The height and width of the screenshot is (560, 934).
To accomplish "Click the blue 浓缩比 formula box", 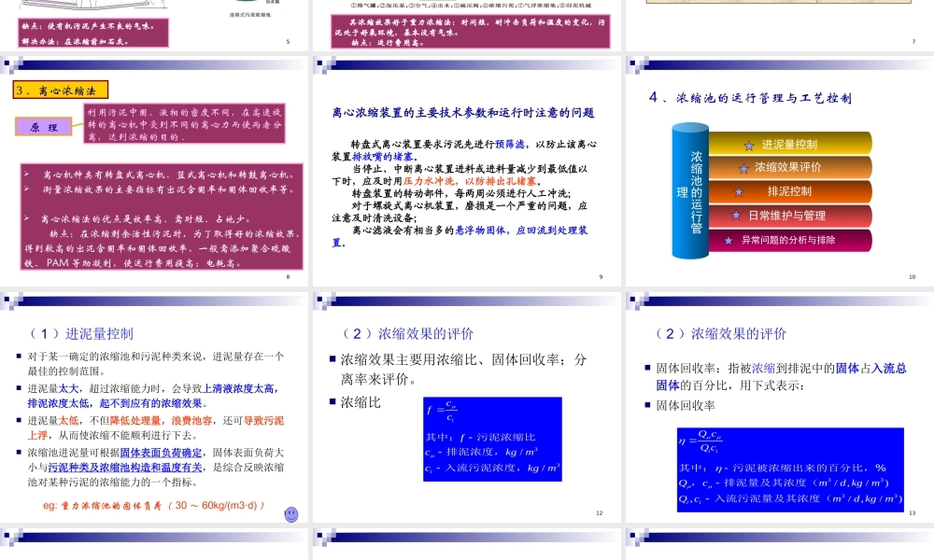I will point(492,440).
